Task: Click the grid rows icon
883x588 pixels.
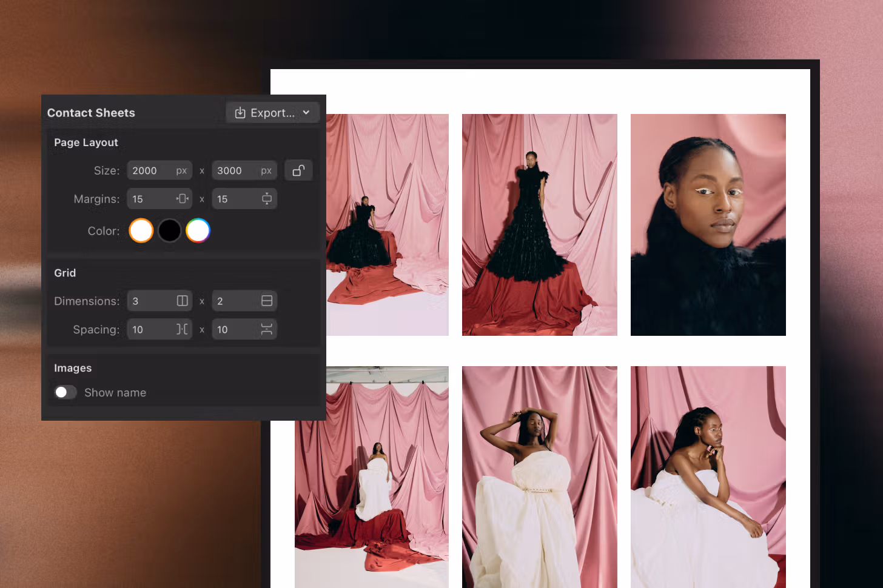Action: point(267,301)
